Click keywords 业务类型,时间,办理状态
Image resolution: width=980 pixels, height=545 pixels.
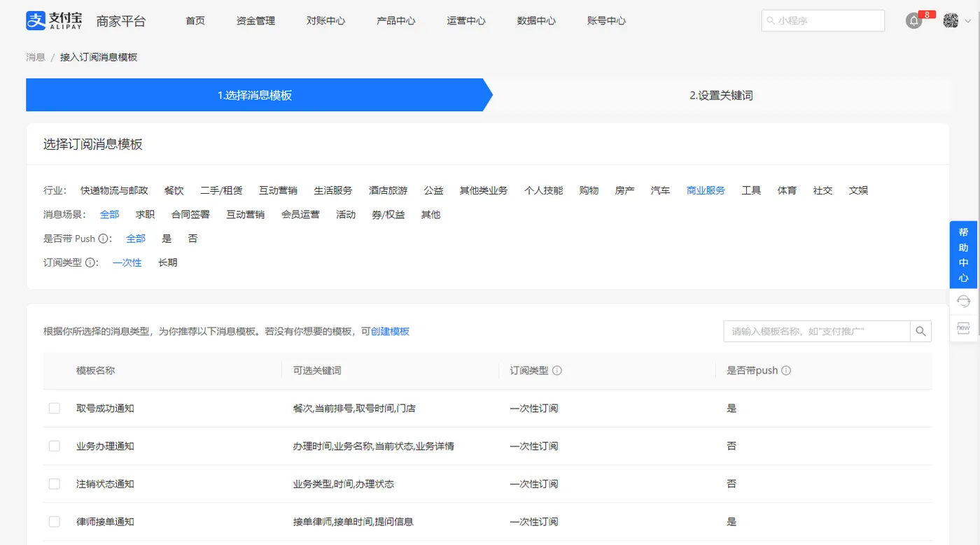click(344, 484)
